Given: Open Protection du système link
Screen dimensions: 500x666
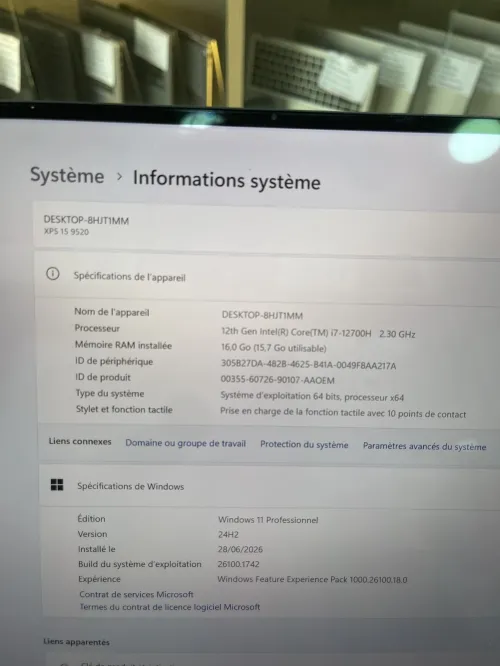Looking at the screenshot, I should tap(304, 444).
